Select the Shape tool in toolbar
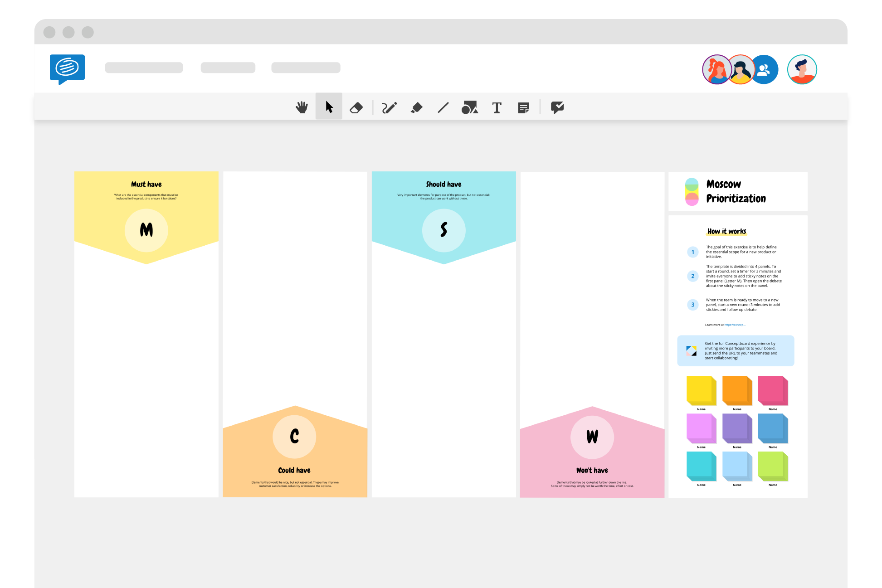The image size is (882, 588). tap(471, 107)
